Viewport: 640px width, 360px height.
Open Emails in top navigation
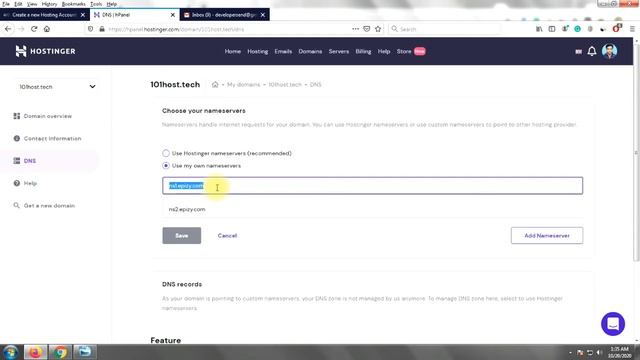coord(283,51)
